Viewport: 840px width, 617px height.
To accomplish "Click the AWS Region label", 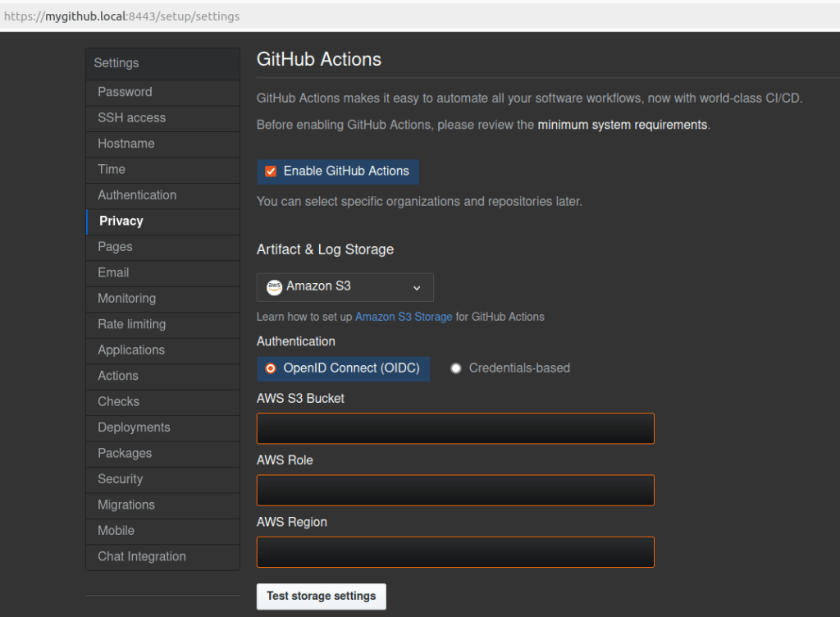I will click(x=291, y=522).
